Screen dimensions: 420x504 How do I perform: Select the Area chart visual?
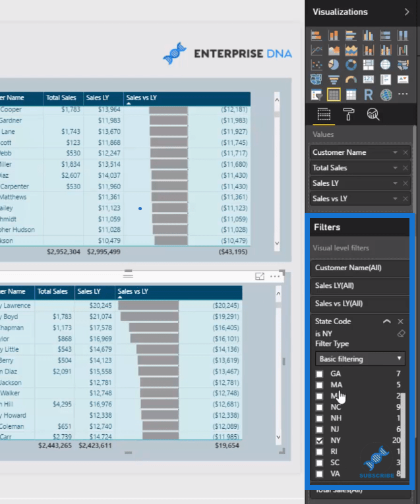click(x=334, y=50)
